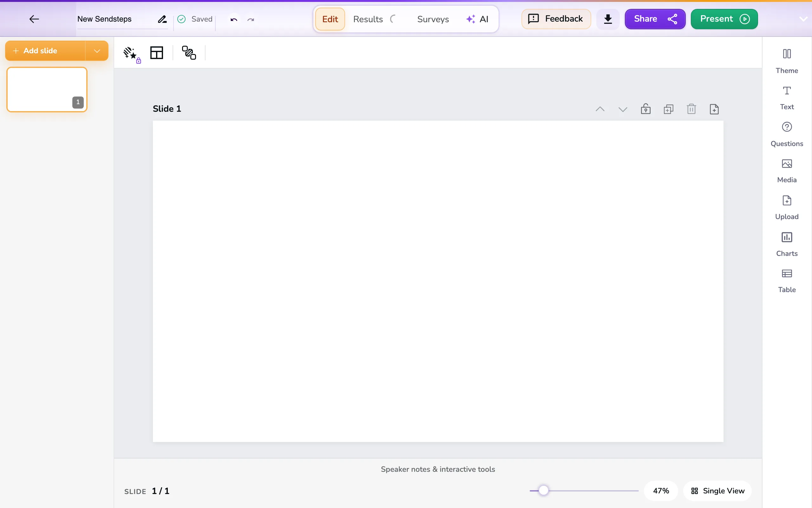Toggle Single View mode
The width and height of the screenshot is (812, 508).
717,491
